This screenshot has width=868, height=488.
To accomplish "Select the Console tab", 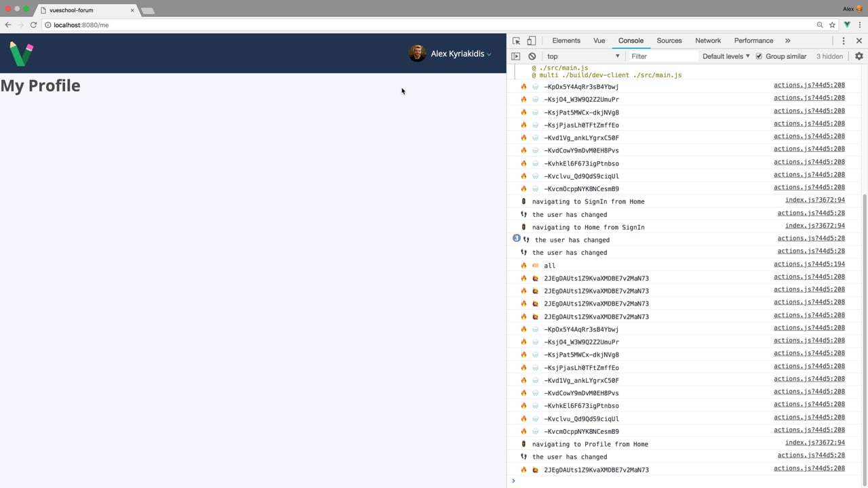I will [x=631, y=41].
